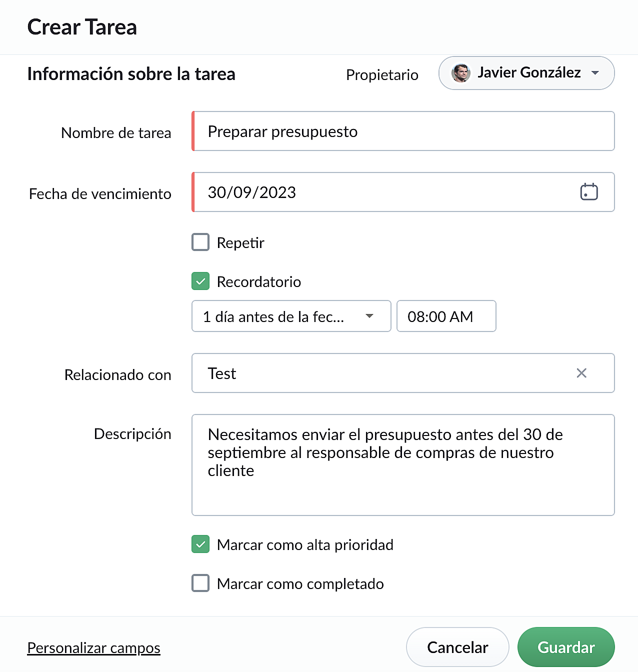The image size is (638, 672).
Task: Clear the Test related record with X
Action: pos(581,373)
